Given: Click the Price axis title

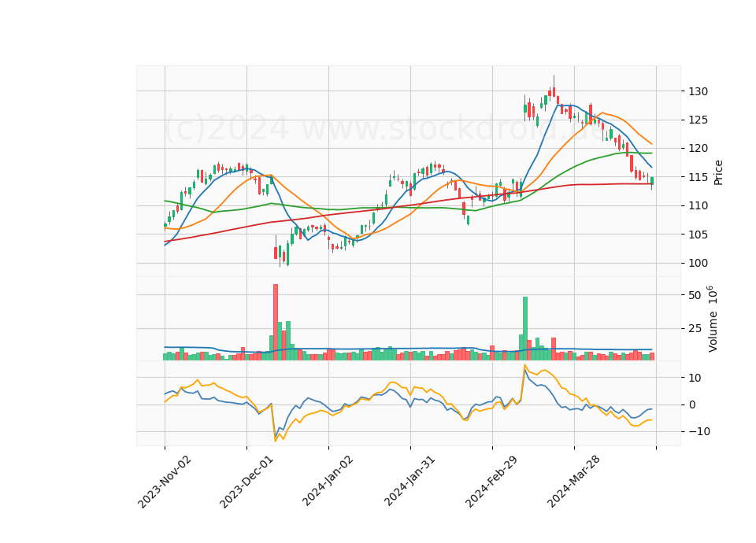Looking at the screenshot, I should [718, 172].
